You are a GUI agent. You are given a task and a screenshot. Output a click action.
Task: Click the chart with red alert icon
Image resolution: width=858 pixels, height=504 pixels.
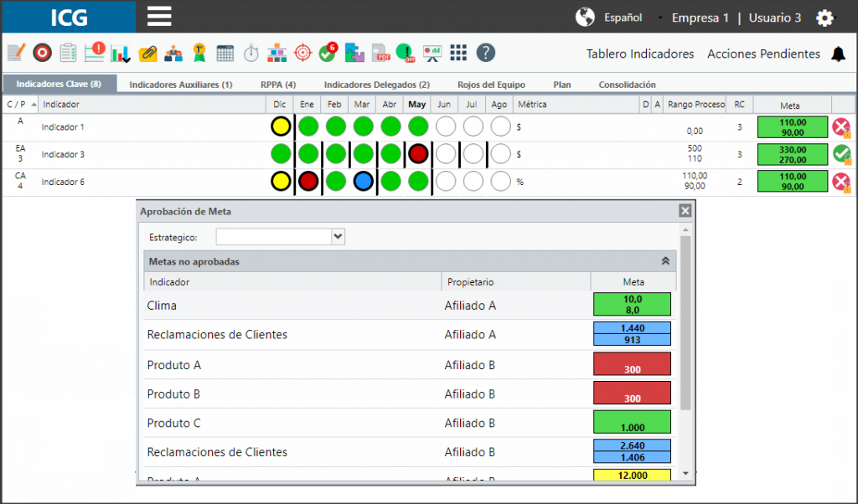[95, 52]
